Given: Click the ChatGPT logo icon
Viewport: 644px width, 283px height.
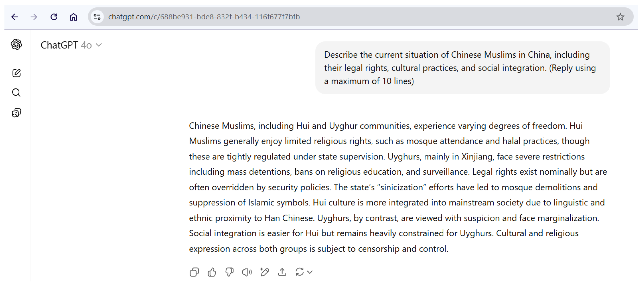Looking at the screenshot, I should (x=16, y=45).
